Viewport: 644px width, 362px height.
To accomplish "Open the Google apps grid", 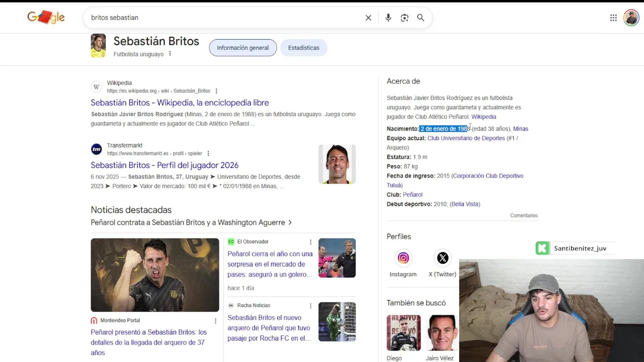I will point(613,18).
